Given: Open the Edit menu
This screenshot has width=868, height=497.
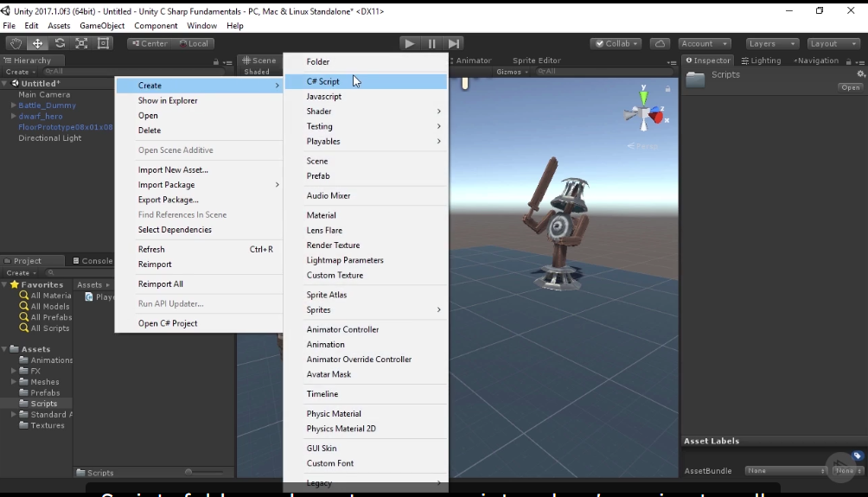Looking at the screenshot, I should 31,25.
